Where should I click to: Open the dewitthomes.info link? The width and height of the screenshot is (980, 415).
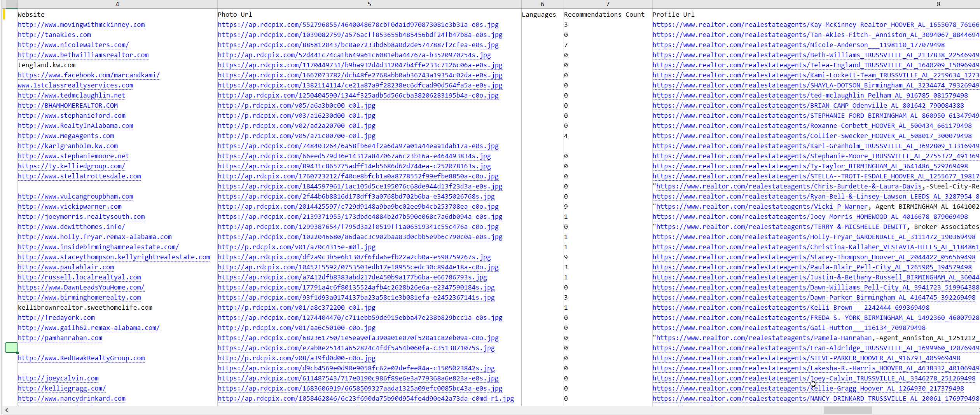pyautogui.click(x=72, y=227)
